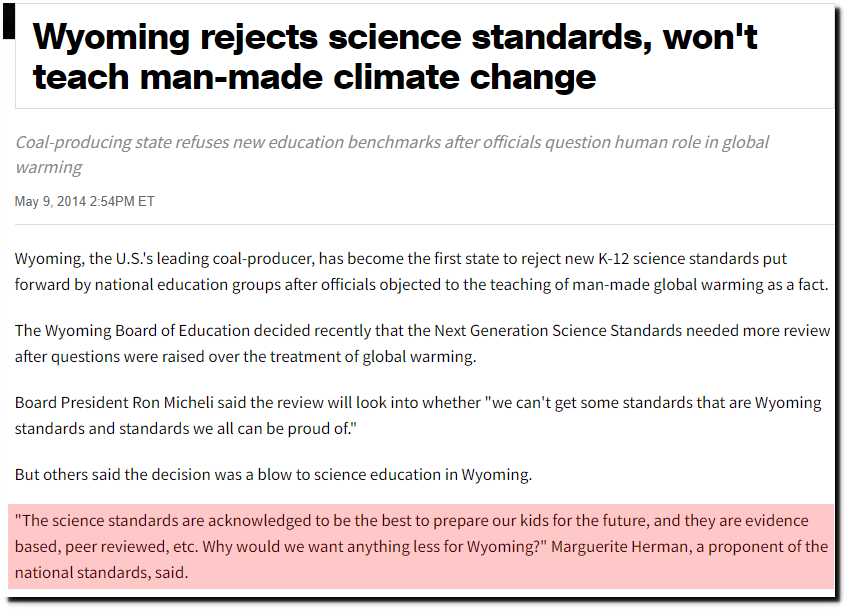Click the phrase 'Next Generation Science Standards'
848x610 pixels.
558,330
